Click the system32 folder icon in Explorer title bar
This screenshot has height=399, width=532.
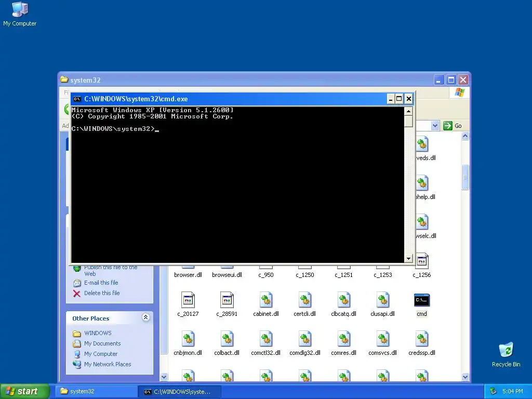click(x=64, y=79)
